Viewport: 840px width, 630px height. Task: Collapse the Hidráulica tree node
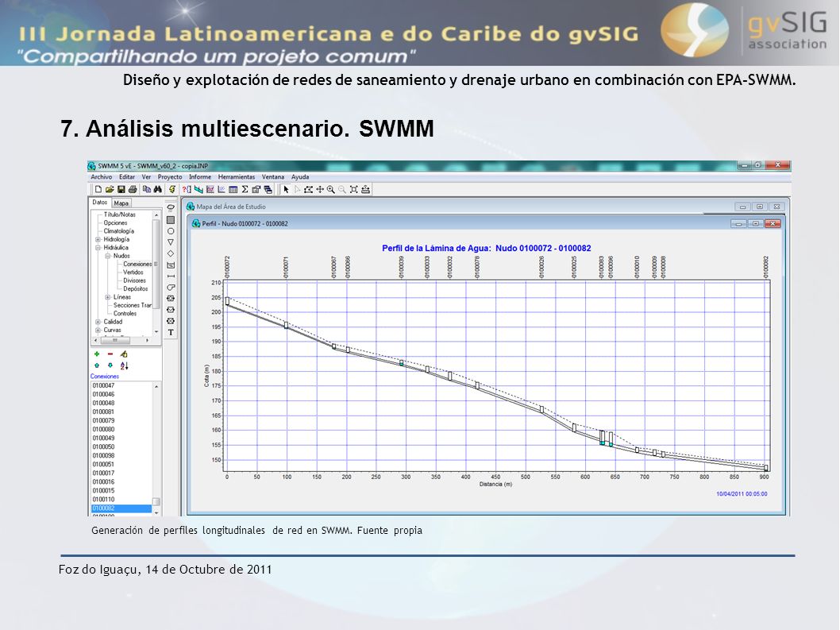coord(98,248)
